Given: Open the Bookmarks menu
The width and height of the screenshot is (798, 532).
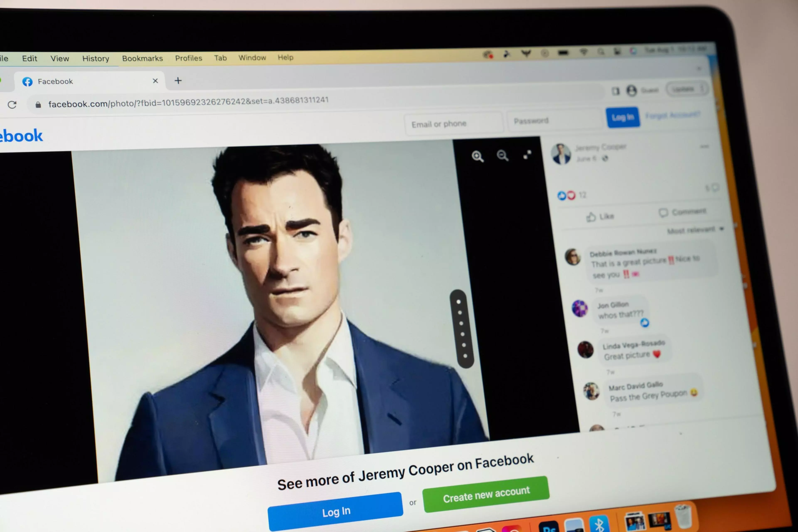Looking at the screenshot, I should 142,58.
